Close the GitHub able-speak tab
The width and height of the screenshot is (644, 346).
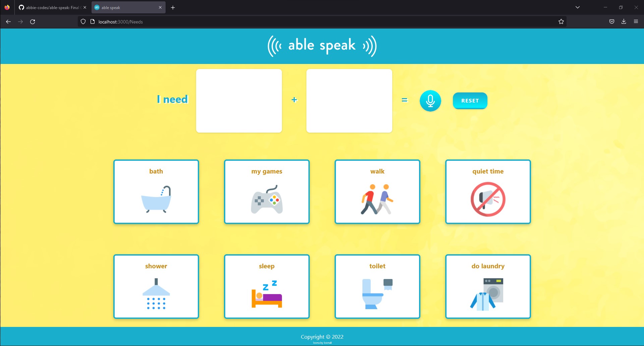85,7
